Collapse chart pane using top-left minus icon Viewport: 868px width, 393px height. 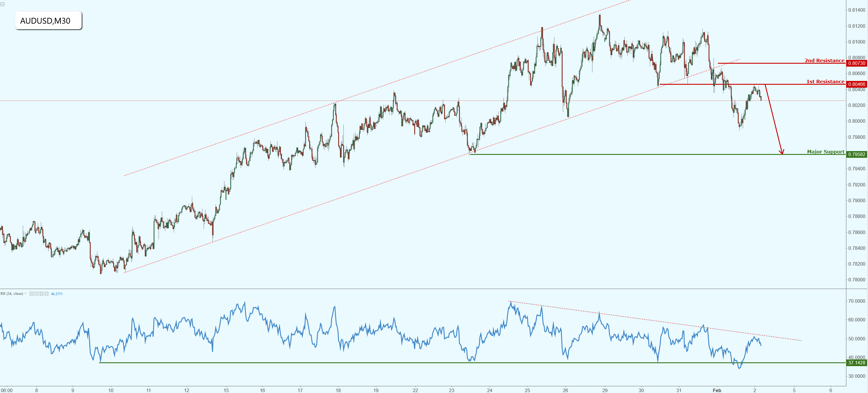tap(2, 4)
